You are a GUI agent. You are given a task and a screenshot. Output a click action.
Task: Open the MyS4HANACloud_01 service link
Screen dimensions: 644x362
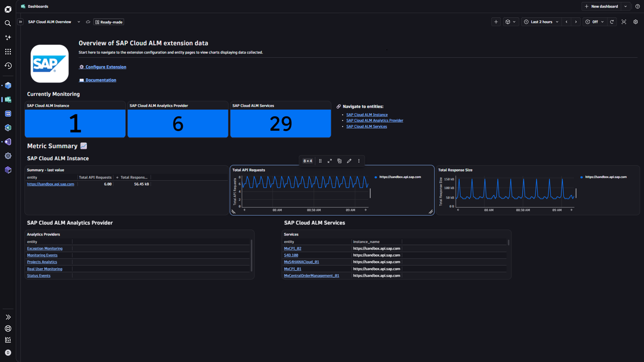pos(301,262)
